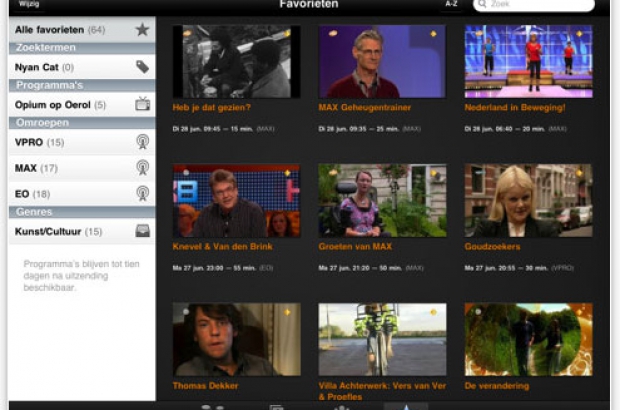Click the magnifier icon in the search field
Screen dimensions: 620x410
coord(482,4)
